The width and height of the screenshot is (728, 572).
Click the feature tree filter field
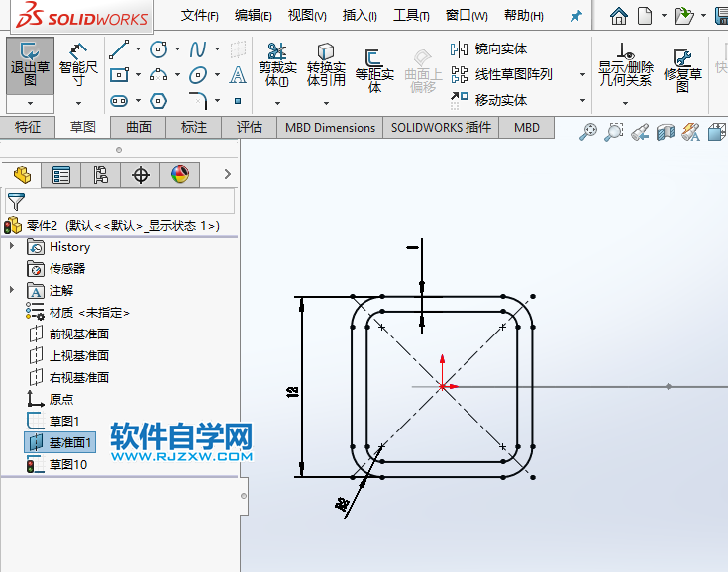click(x=120, y=202)
